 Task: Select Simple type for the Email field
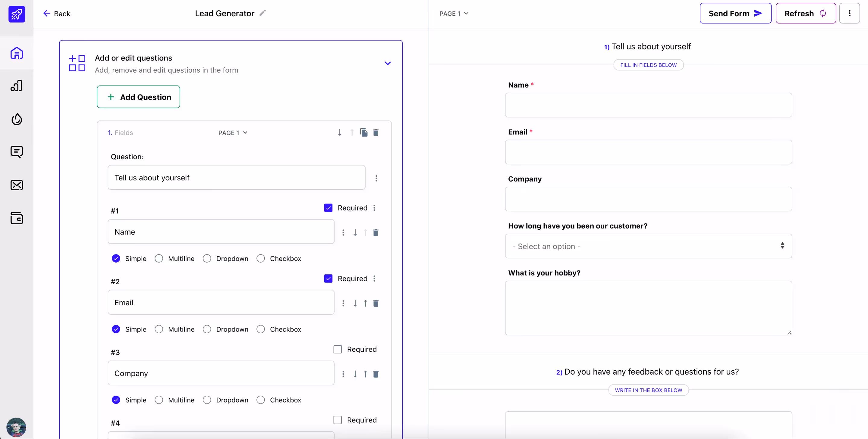coord(116,329)
